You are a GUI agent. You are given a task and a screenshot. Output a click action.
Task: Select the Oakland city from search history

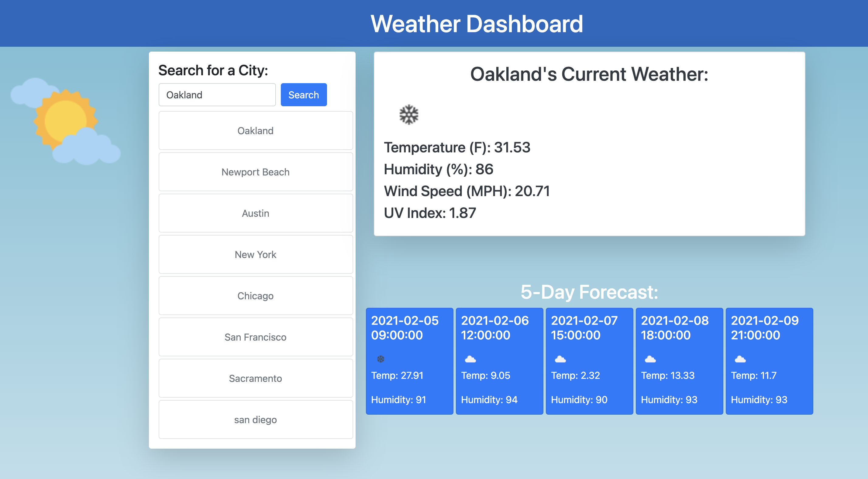pyautogui.click(x=255, y=130)
